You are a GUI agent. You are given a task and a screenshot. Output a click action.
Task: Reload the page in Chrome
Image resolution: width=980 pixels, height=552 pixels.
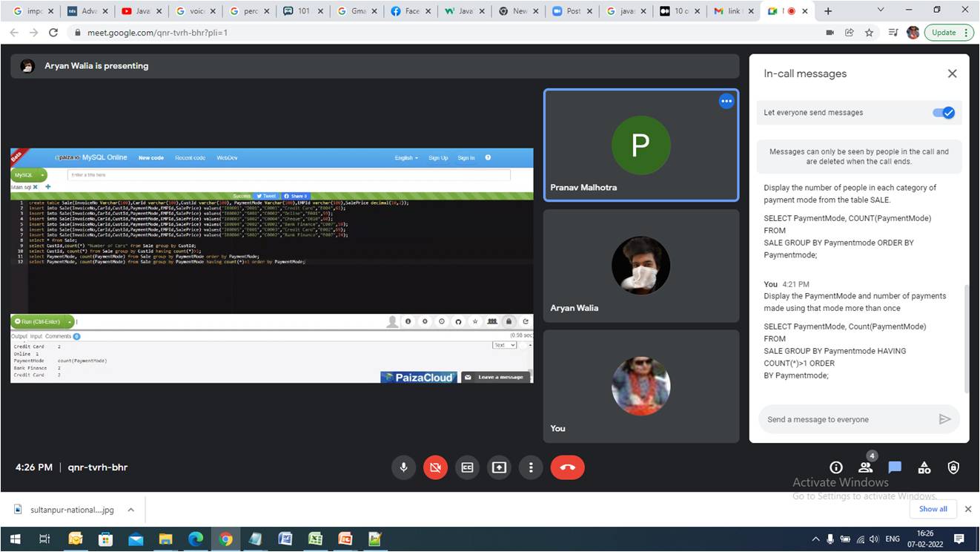tap(53, 33)
